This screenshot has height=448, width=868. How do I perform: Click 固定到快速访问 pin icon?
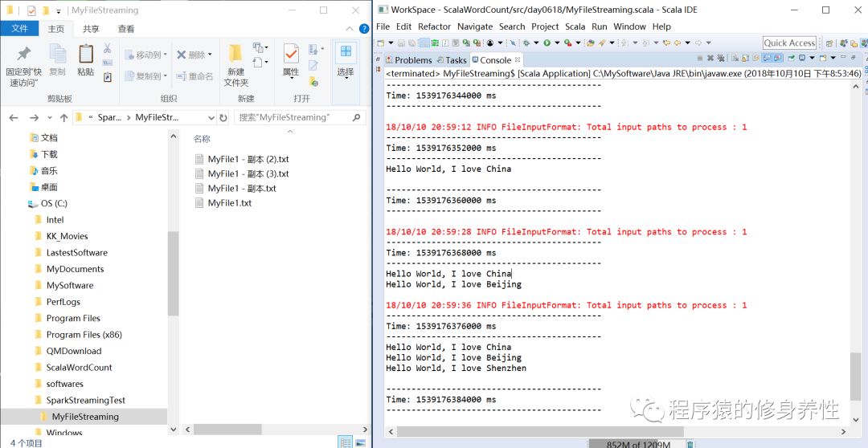click(x=23, y=55)
